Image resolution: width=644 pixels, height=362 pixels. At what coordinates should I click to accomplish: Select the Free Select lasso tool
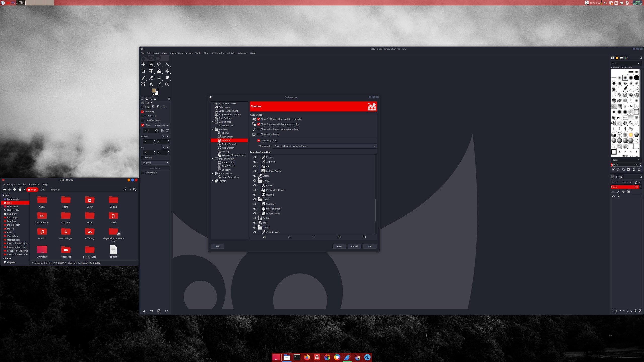click(159, 65)
